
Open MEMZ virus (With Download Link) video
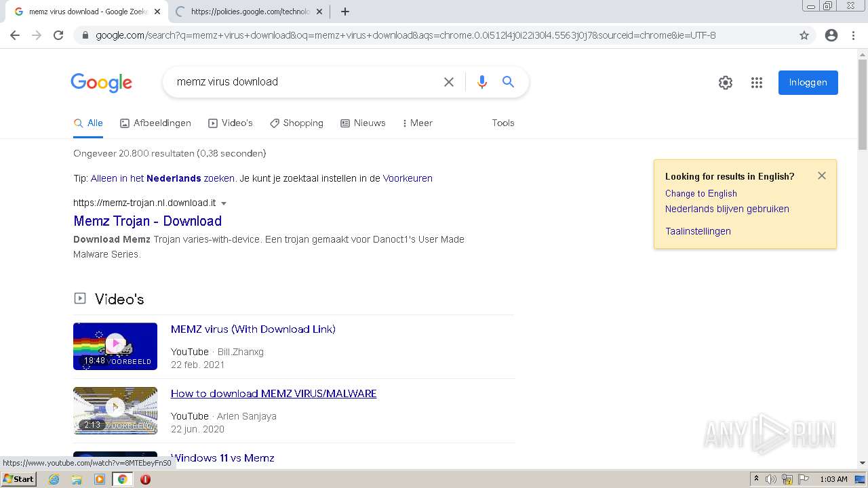(x=253, y=329)
